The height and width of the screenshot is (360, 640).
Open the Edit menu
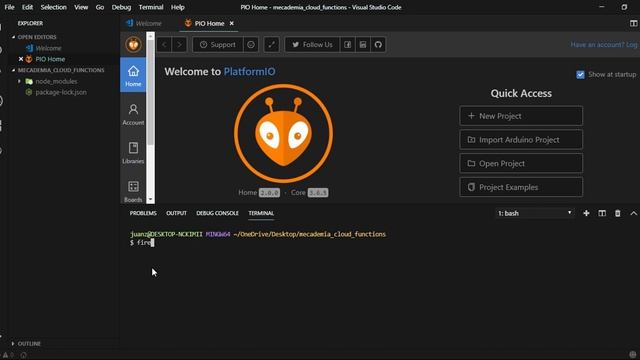(27, 7)
